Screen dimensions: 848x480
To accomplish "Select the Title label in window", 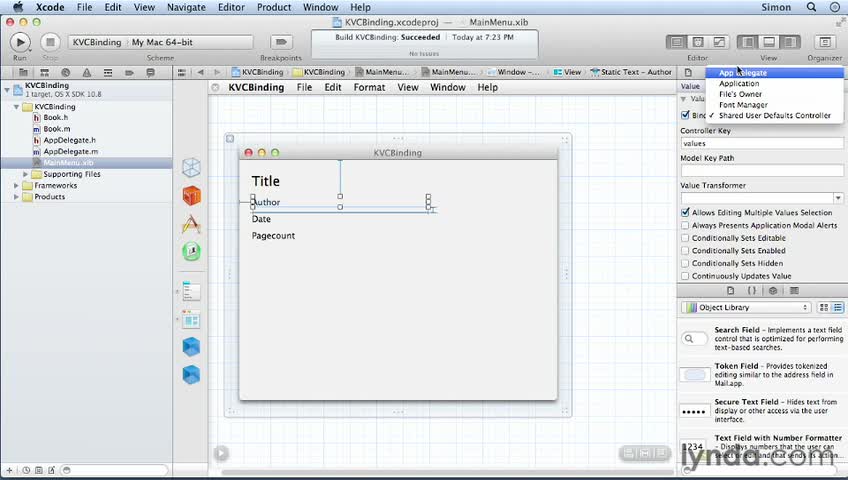I will tap(266, 181).
